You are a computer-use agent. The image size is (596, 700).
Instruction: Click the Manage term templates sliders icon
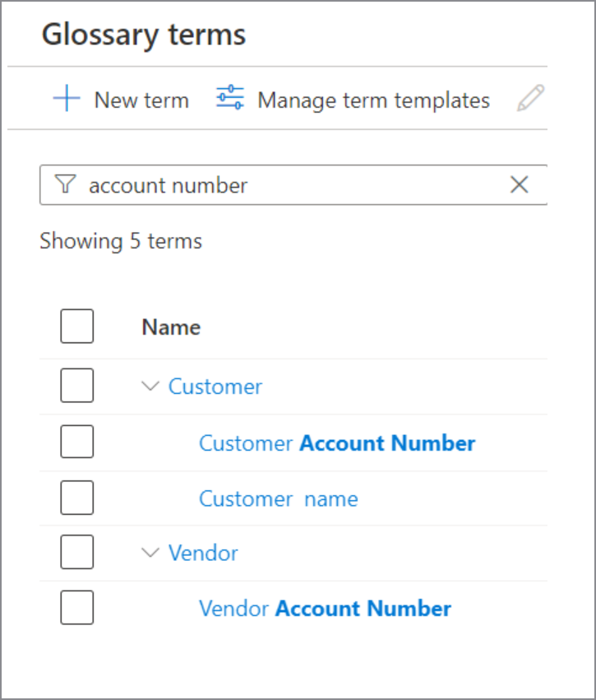tap(230, 98)
